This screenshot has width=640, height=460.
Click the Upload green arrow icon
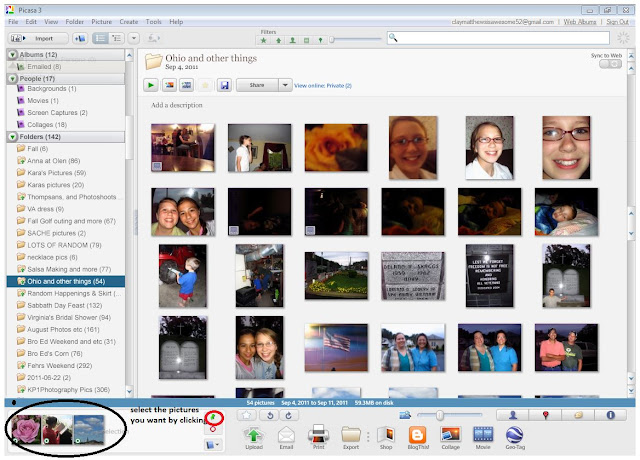(253, 435)
